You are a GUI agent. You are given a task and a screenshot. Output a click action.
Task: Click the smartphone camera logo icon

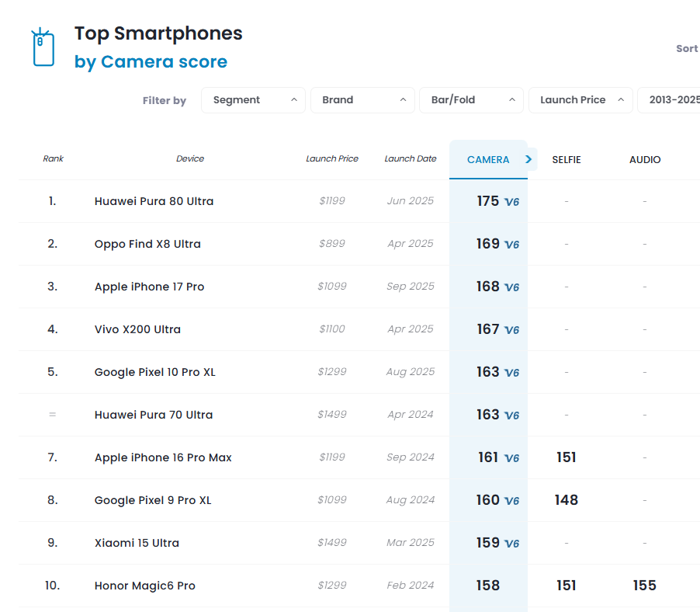(x=43, y=47)
